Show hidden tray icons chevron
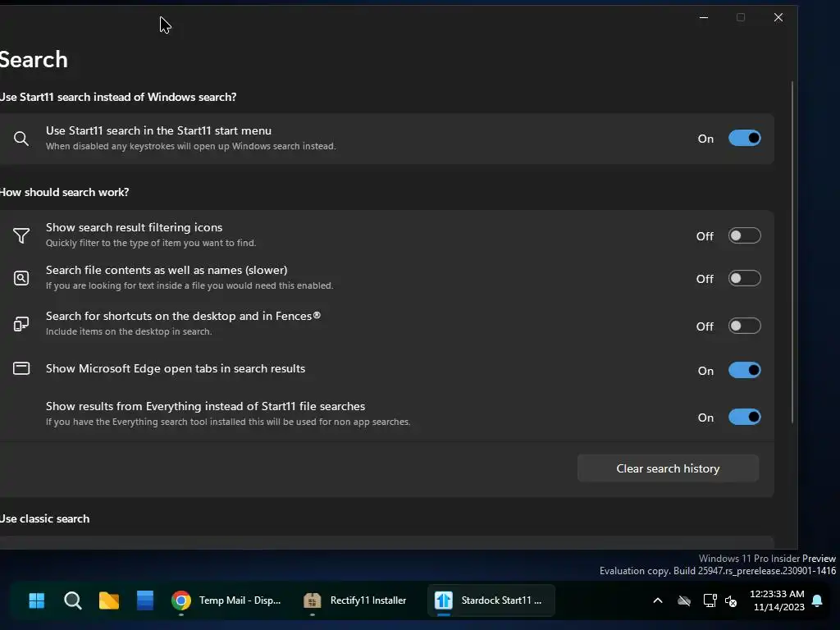 click(x=658, y=600)
